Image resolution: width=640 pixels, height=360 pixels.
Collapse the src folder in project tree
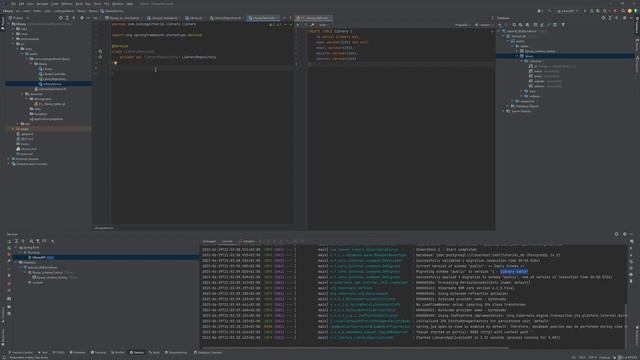[x=13, y=44]
